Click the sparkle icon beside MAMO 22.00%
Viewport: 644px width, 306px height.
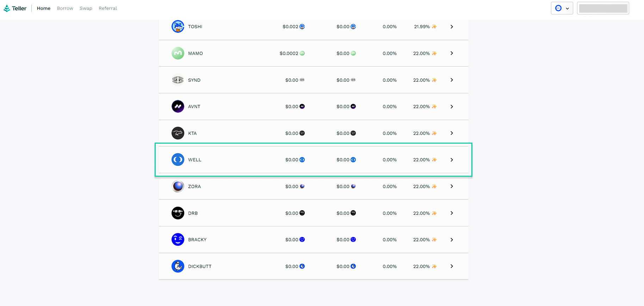[434, 54]
